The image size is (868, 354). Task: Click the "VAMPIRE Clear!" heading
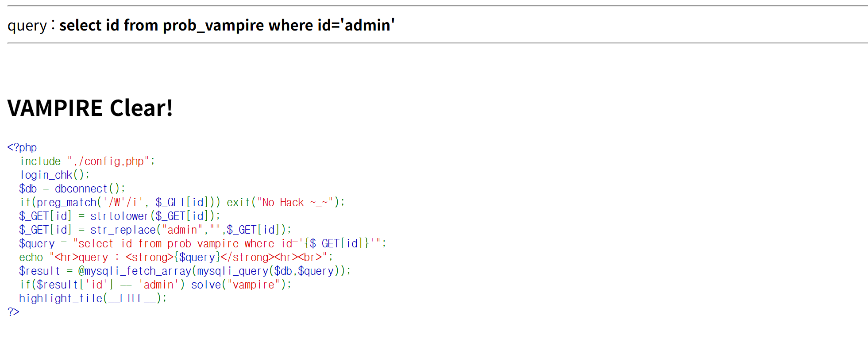(x=90, y=108)
